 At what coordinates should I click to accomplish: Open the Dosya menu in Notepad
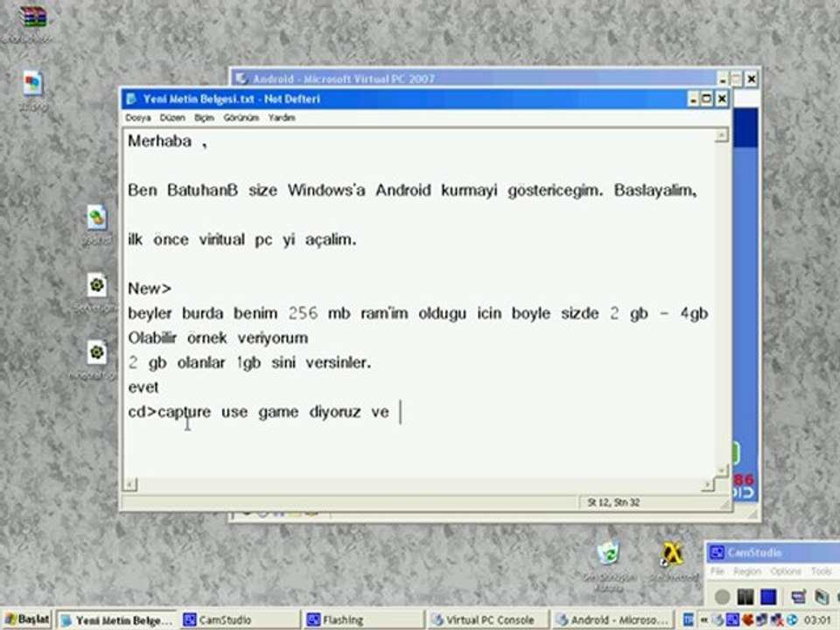(137, 118)
